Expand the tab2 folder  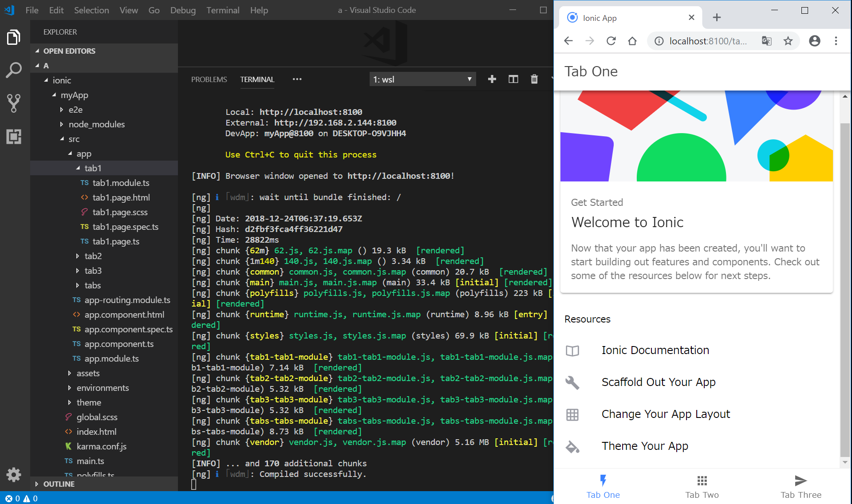pos(93,256)
